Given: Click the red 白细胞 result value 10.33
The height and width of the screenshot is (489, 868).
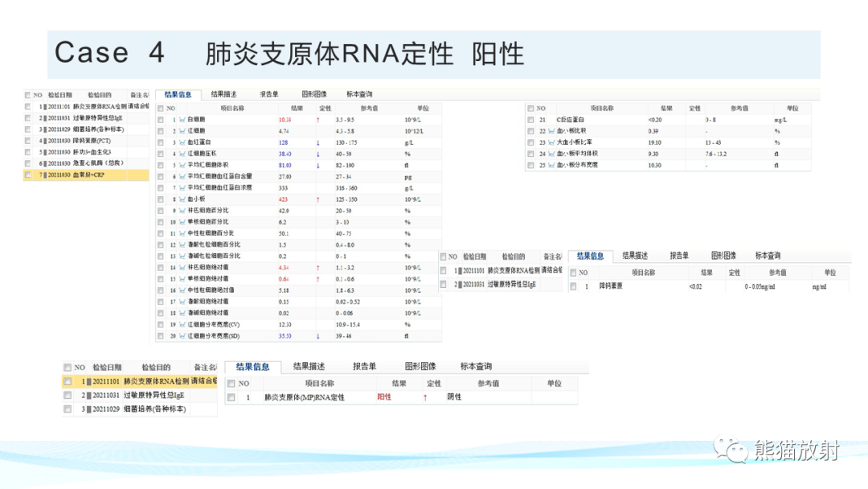Looking at the screenshot, I should point(285,120).
